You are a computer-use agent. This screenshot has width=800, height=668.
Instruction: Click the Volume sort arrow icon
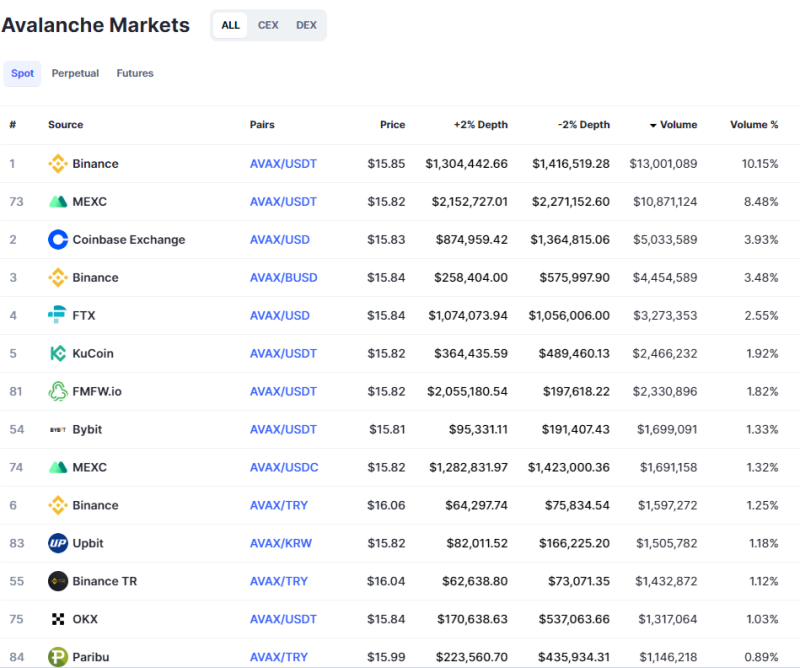point(653,126)
